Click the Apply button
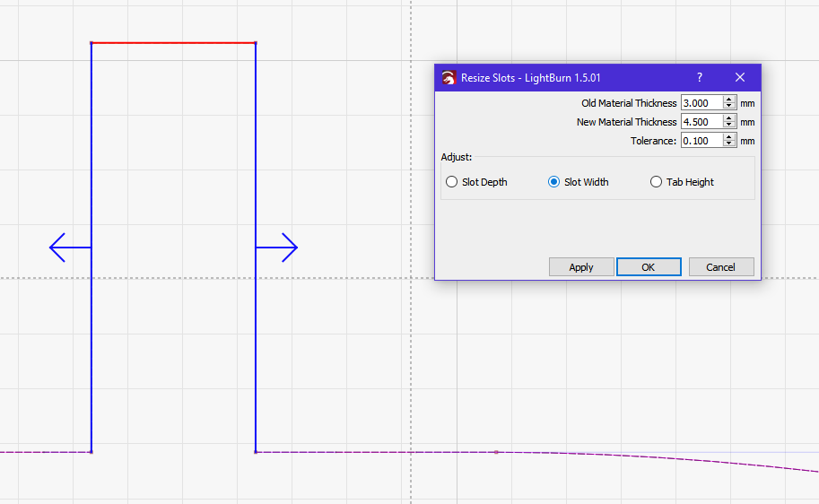The width and height of the screenshot is (819, 504). pyautogui.click(x=581, y=267)
